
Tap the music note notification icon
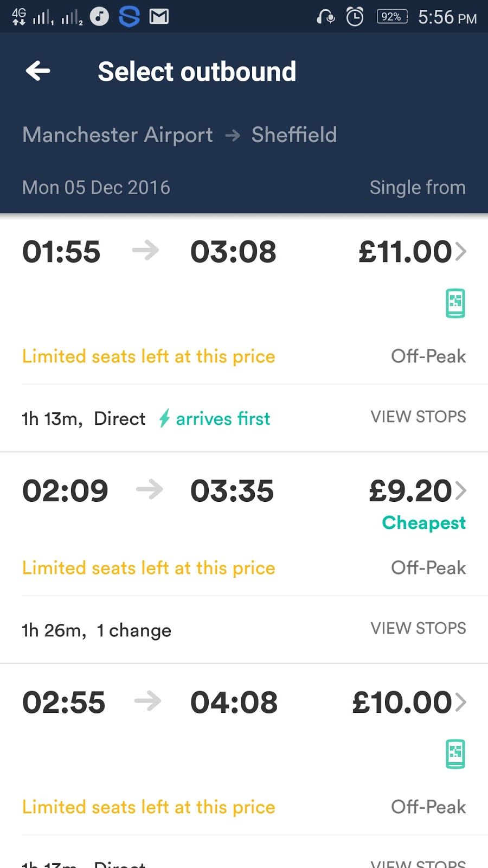click(99, 17)
